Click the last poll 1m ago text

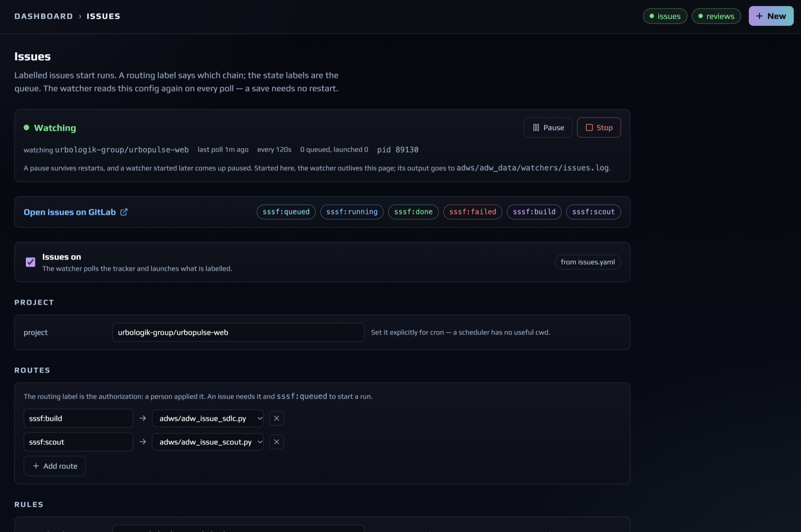tap(223, 150)
